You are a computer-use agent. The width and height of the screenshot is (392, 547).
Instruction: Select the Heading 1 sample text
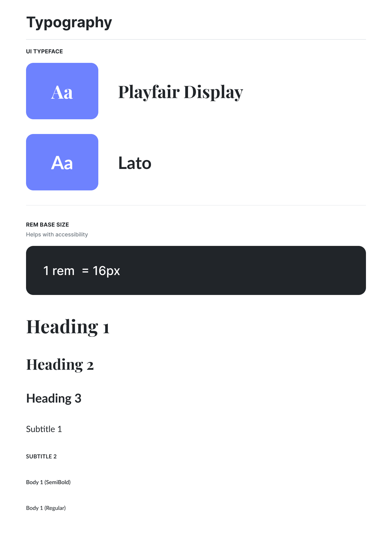(x=68, y=327)
